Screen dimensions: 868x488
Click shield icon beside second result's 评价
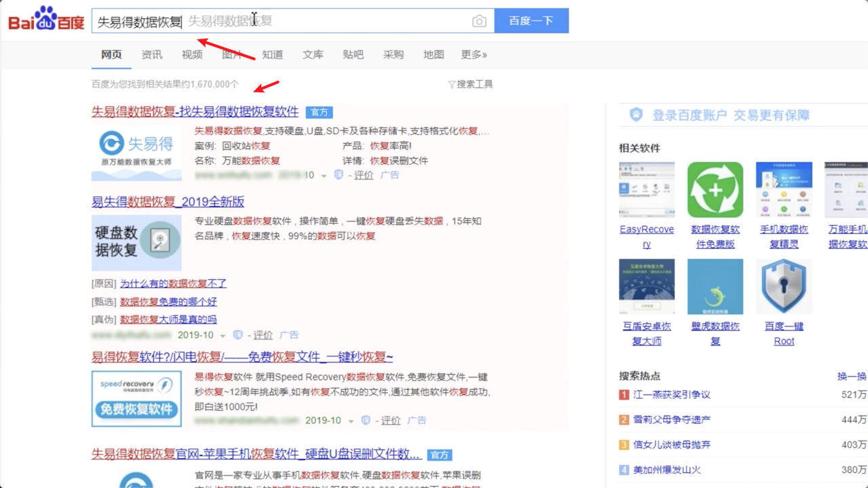click(238, 335)
